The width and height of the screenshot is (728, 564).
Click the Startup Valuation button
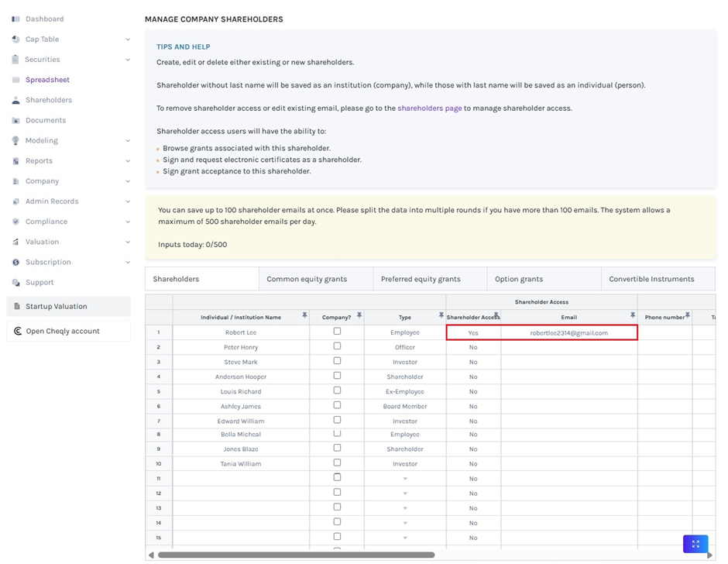coord(68,307)
